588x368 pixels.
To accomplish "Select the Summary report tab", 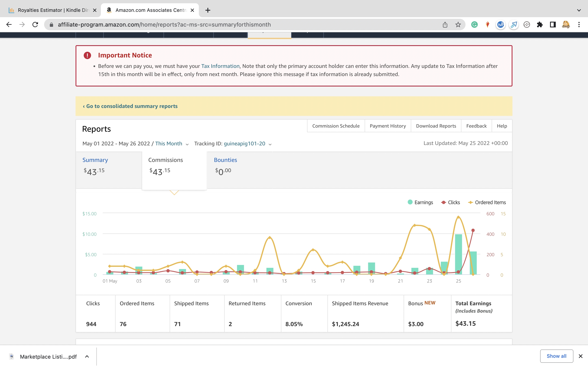I will (109, 170).
